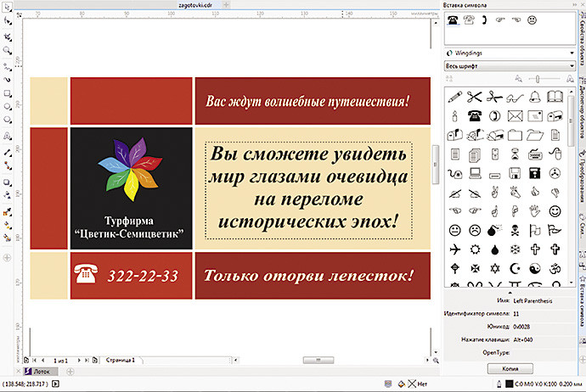Viewport: 586px width, 392px height.
Task: Activate the Text tool in the toolbox
Action: pos(7,136)
